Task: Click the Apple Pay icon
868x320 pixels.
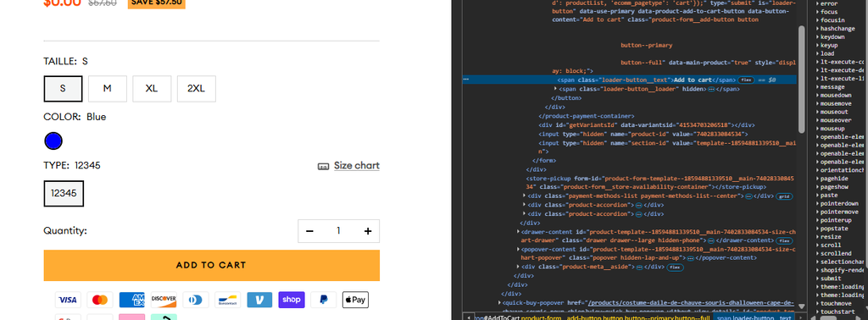Action: tap(355, 300)
